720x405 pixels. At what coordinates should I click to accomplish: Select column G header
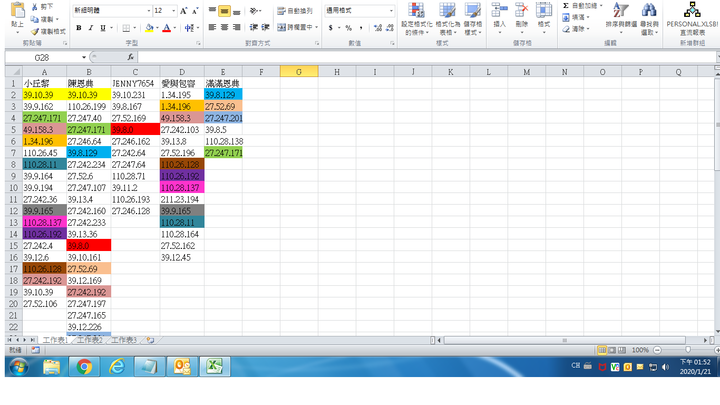(x=299, y=72)
